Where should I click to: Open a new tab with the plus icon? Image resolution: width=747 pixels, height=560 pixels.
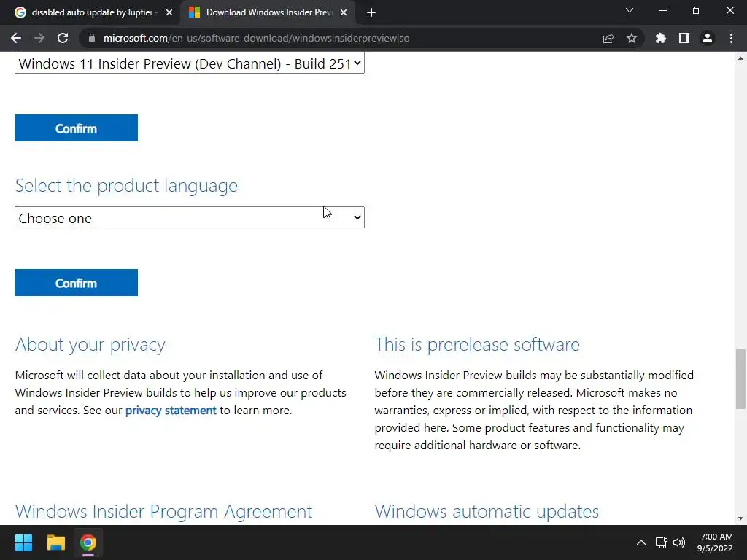click(371, 13)
